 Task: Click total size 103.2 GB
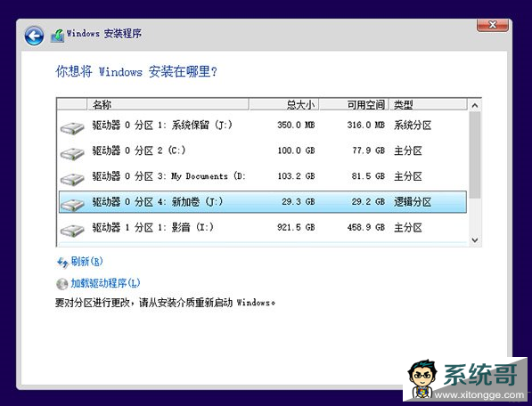[x=296, y=176]
